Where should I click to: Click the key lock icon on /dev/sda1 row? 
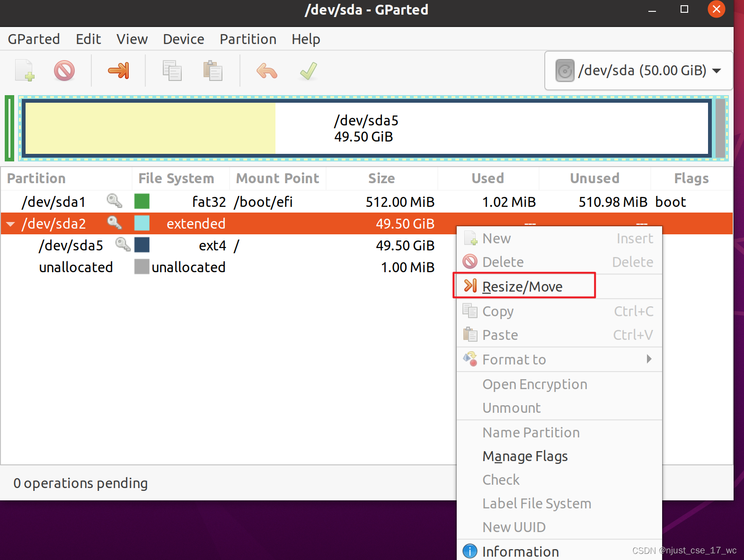[x=115, y=201]
